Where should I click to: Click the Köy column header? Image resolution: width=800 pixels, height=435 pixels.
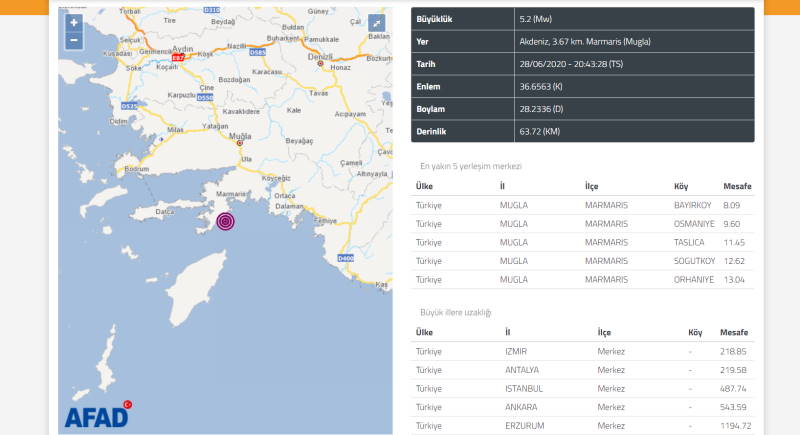680,186
